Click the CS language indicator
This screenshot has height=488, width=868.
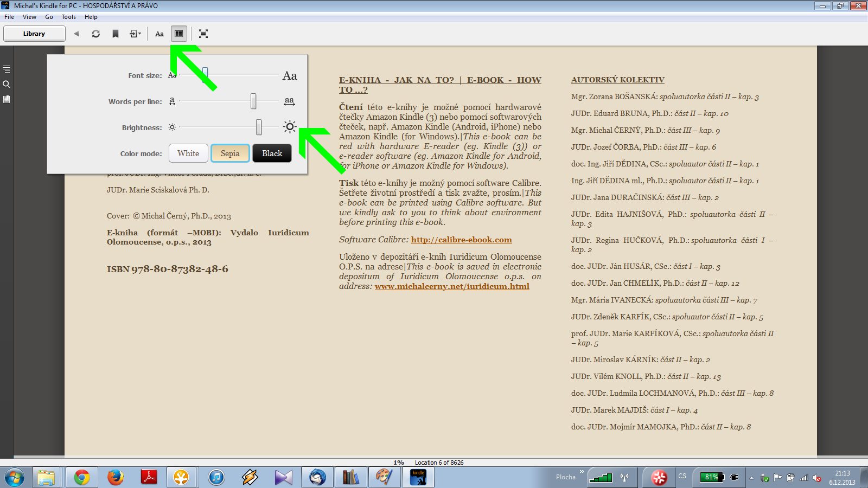coord(682,476)
